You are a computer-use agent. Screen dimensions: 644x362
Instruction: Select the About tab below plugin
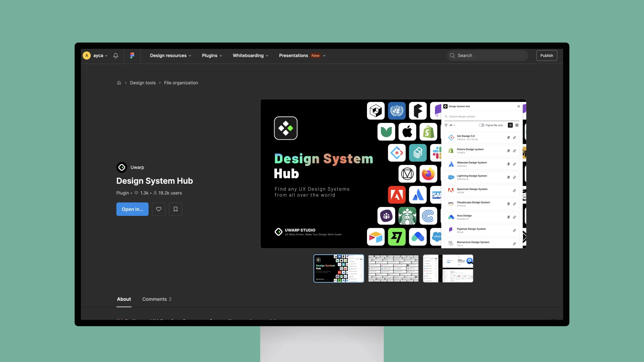point(123,299)
